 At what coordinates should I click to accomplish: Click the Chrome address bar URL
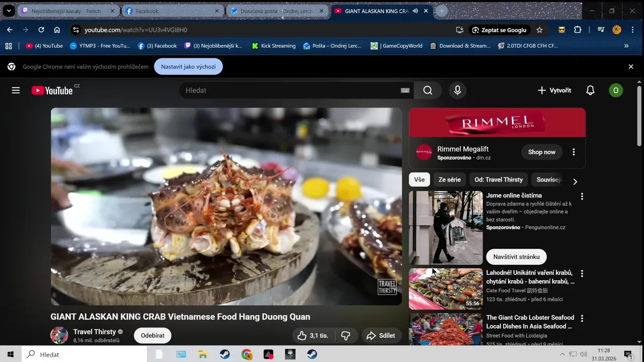(136, 30)
